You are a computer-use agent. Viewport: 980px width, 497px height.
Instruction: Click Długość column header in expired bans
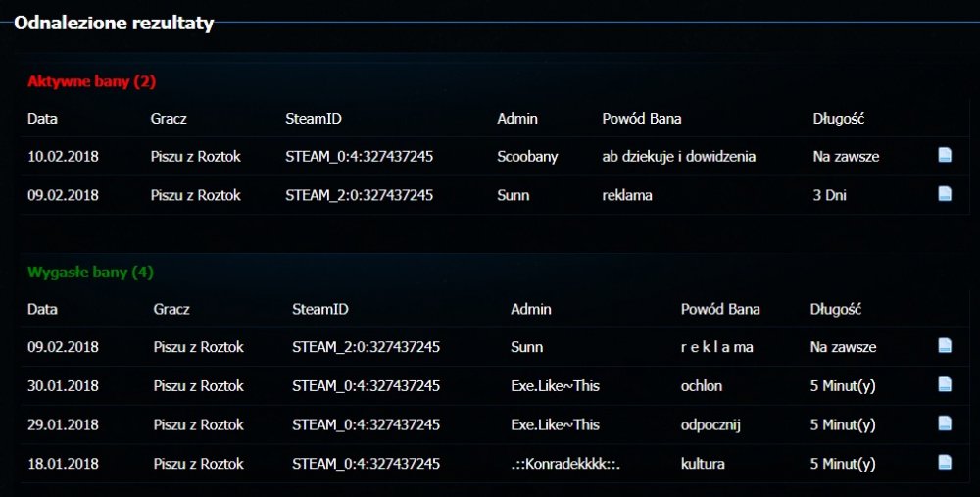[835, 309]
